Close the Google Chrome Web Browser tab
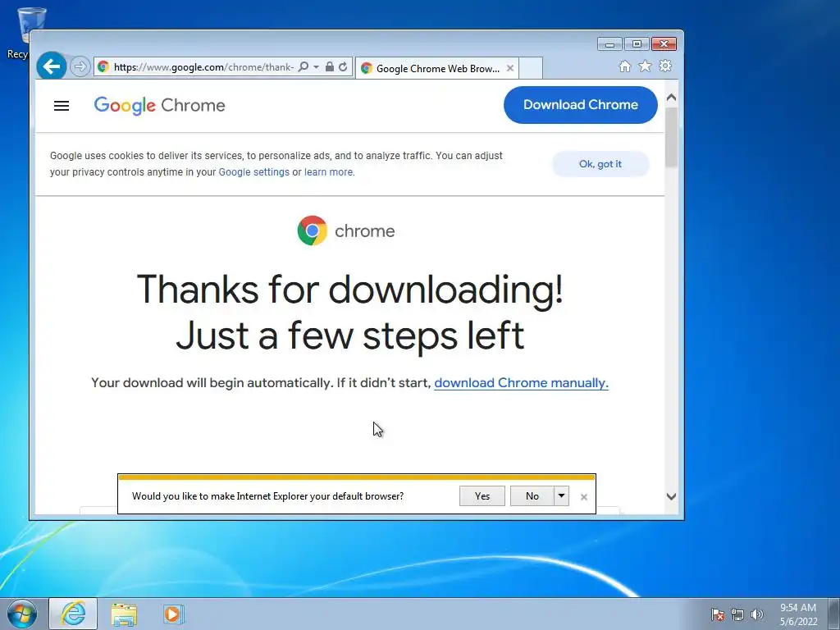840x630 pixels. 510,68
